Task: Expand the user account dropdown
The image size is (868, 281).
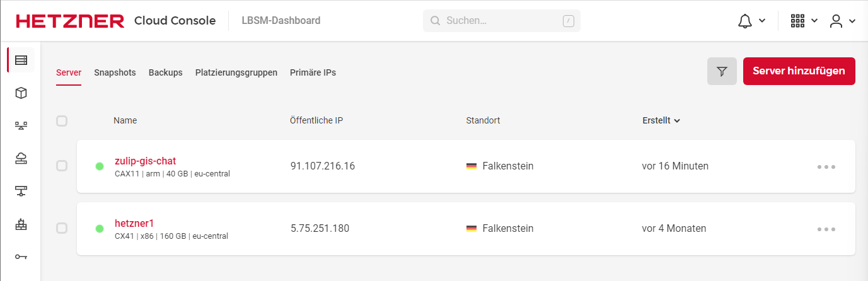Action: coord(842,21)
